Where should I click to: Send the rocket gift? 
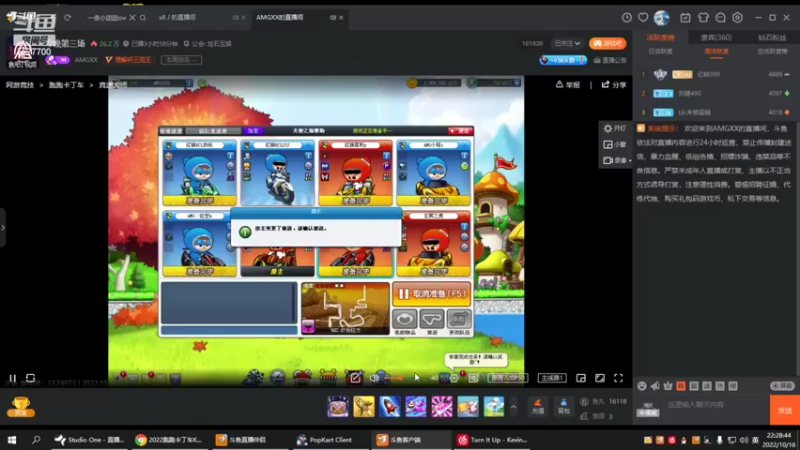[390, 407]
